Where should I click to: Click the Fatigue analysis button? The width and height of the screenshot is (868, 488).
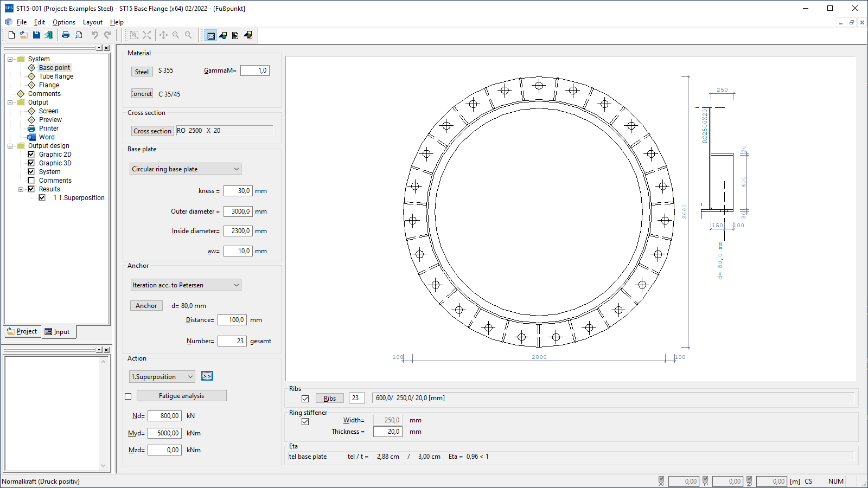click(x=182, y=395)
